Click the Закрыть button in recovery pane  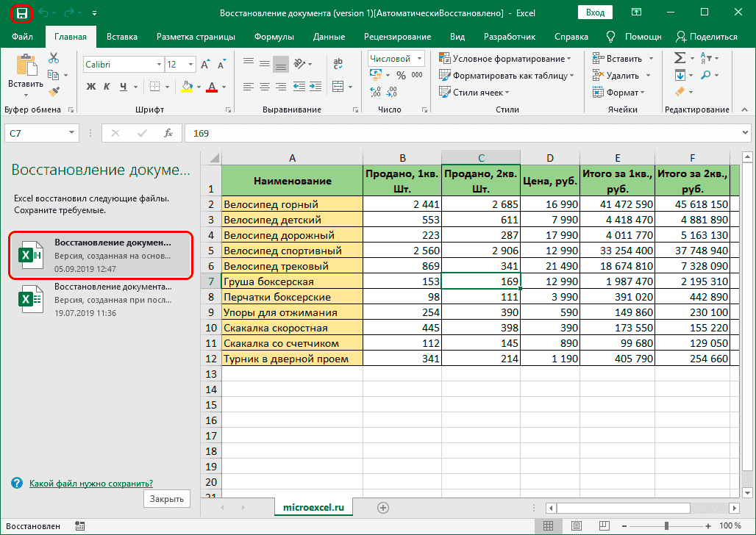click(x=166, y=498)
